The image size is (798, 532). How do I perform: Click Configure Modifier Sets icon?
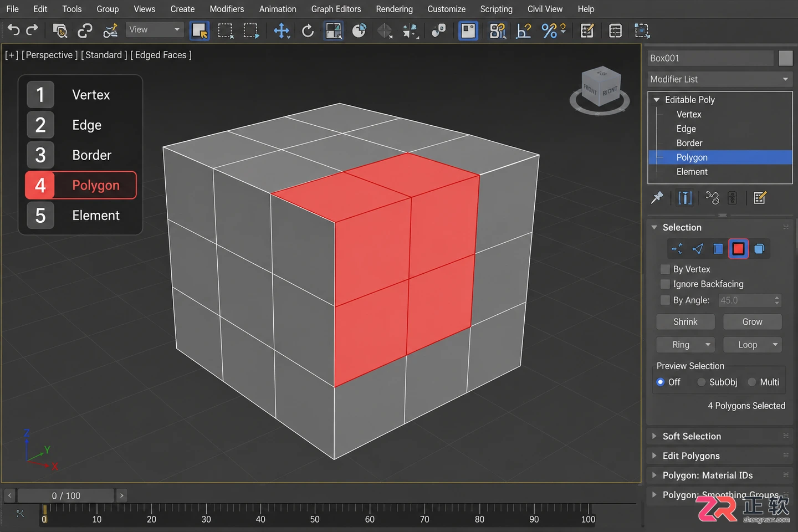pyautogui.click(x=760, y=198)
